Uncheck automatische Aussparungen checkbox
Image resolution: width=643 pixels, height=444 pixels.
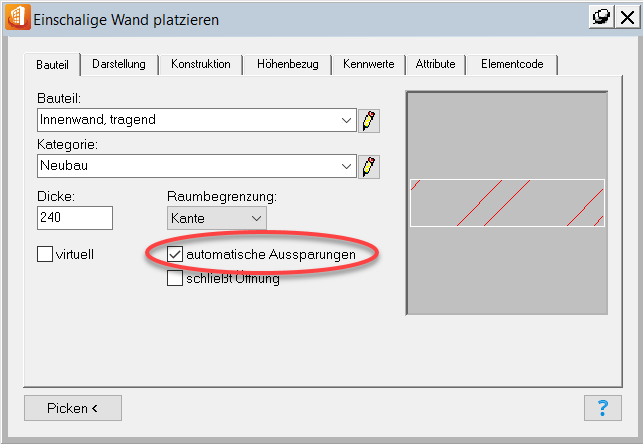pyautogui.click(x=175, y=254)
